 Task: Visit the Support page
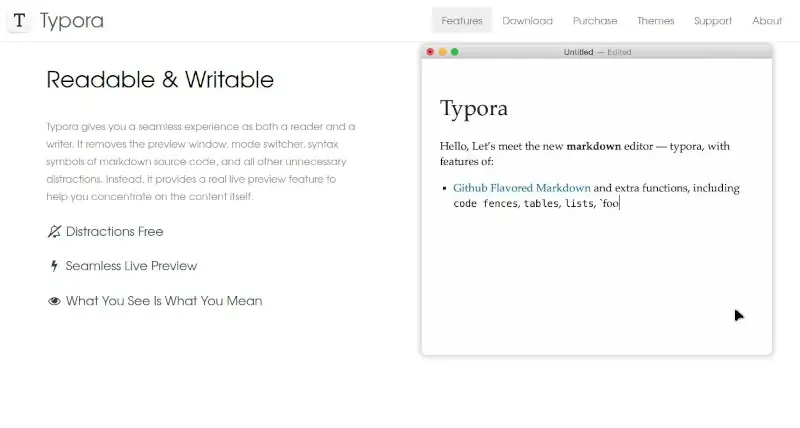pyautogui.click(x=713, y=21)
